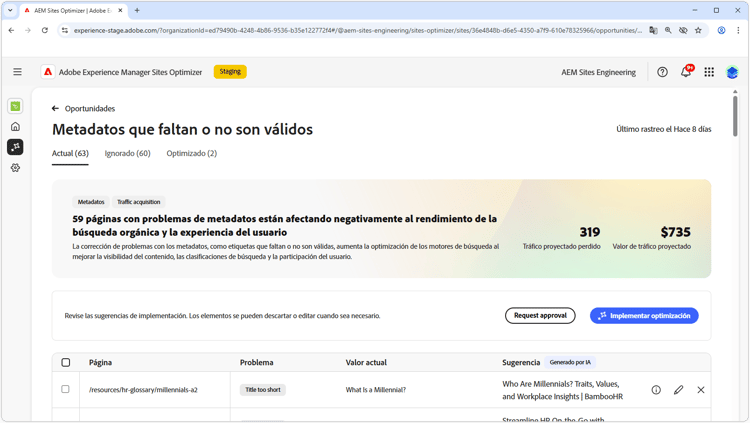Click the eye-slash tracking icon in address bar

point(683,30)
